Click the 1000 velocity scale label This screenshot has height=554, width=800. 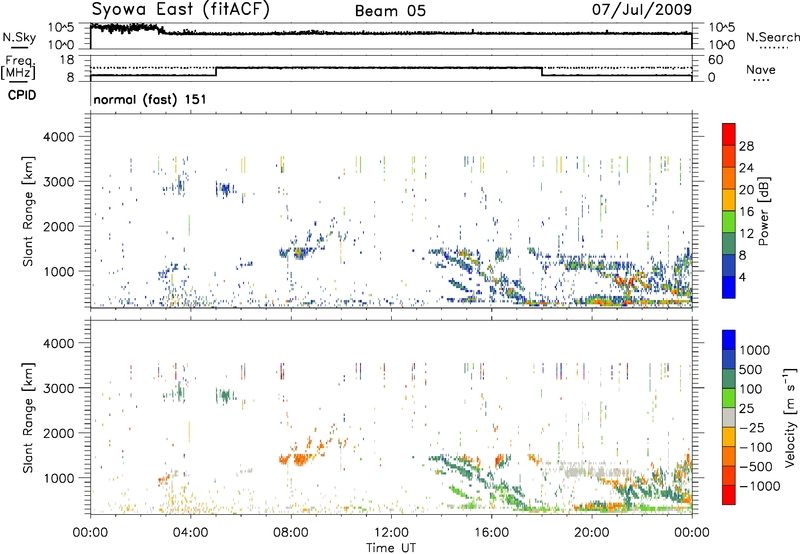tap(755, 350)
